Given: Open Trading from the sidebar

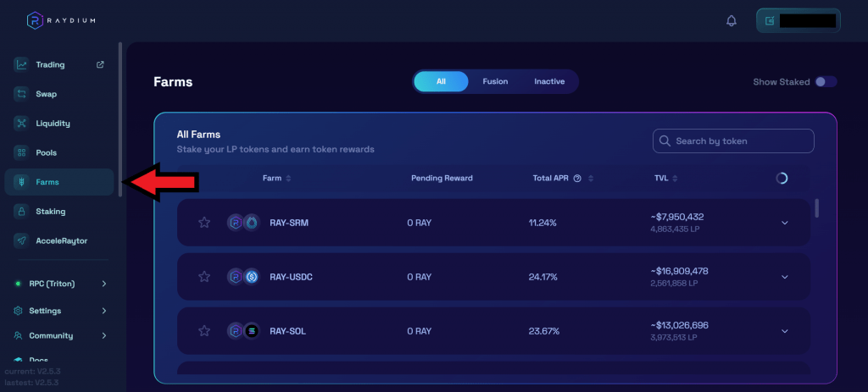Looking at the screenshot, I should click(x=50, y=64).
